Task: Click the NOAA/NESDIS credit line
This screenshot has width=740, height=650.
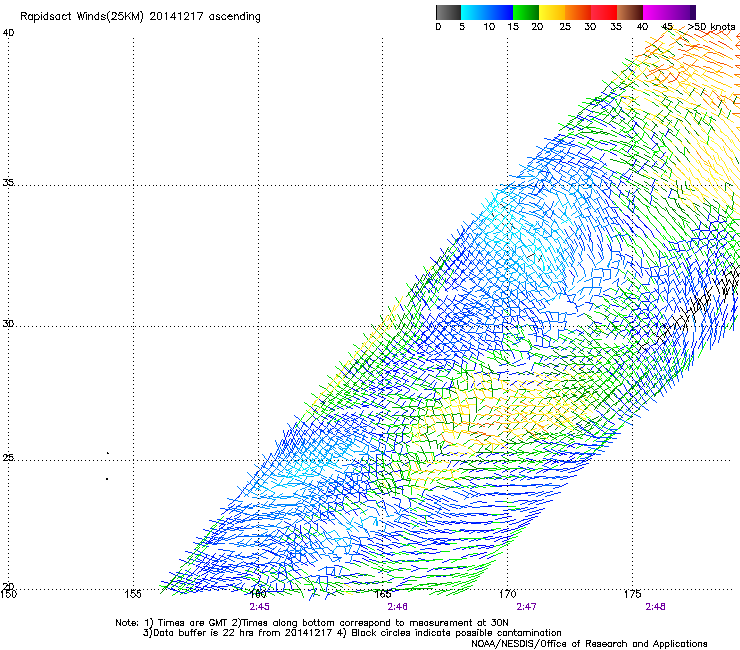Action: point(589,644)
